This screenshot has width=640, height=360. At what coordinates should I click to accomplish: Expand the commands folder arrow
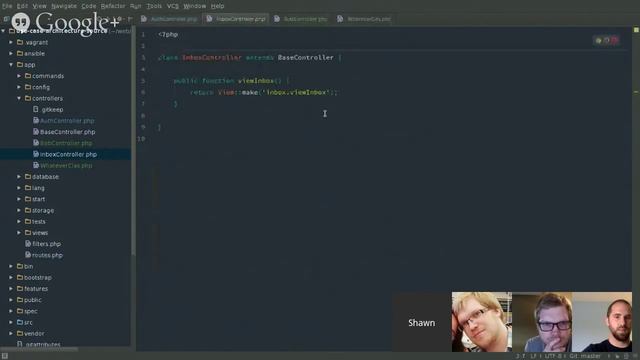click(x=19, y=76)
